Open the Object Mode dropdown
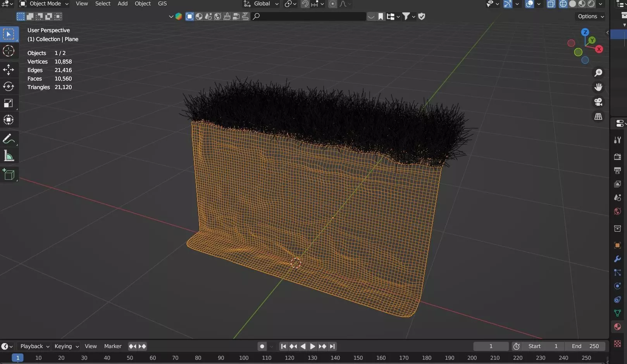This screenshot has width=627, height=364. click(44, 4)
